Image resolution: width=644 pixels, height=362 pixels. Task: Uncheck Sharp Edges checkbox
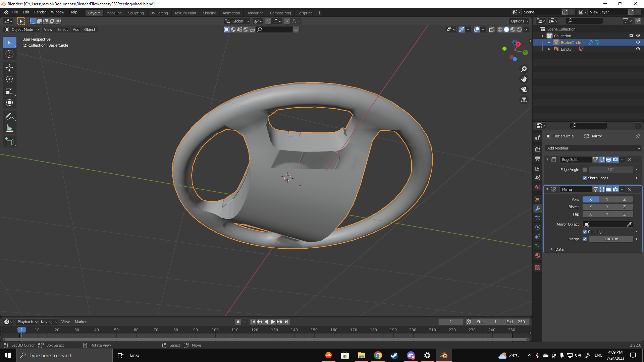585,178
